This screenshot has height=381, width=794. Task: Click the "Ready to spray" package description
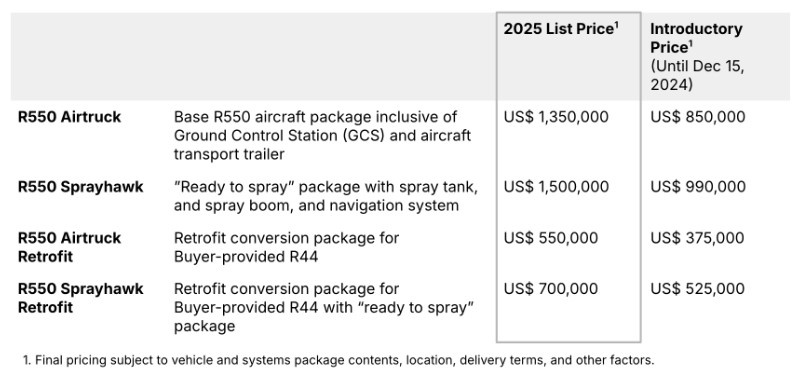[x=326, y=196]
